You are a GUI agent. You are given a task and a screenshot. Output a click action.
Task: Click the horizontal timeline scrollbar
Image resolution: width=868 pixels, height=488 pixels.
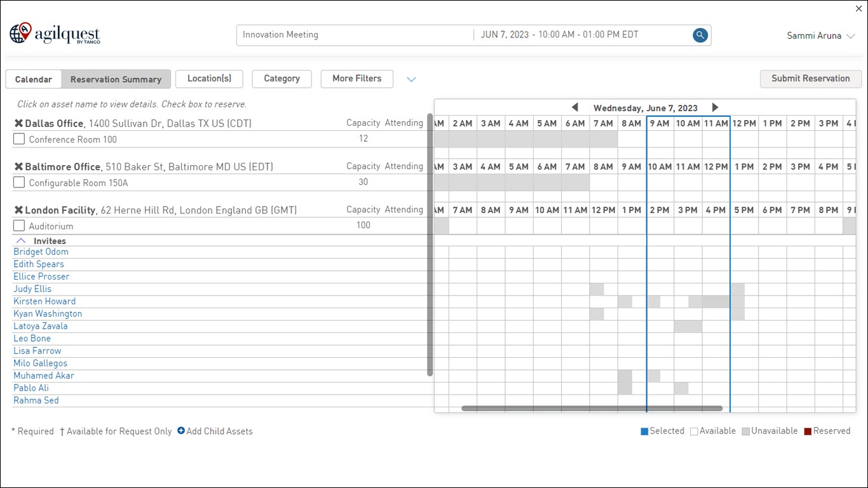591,409
